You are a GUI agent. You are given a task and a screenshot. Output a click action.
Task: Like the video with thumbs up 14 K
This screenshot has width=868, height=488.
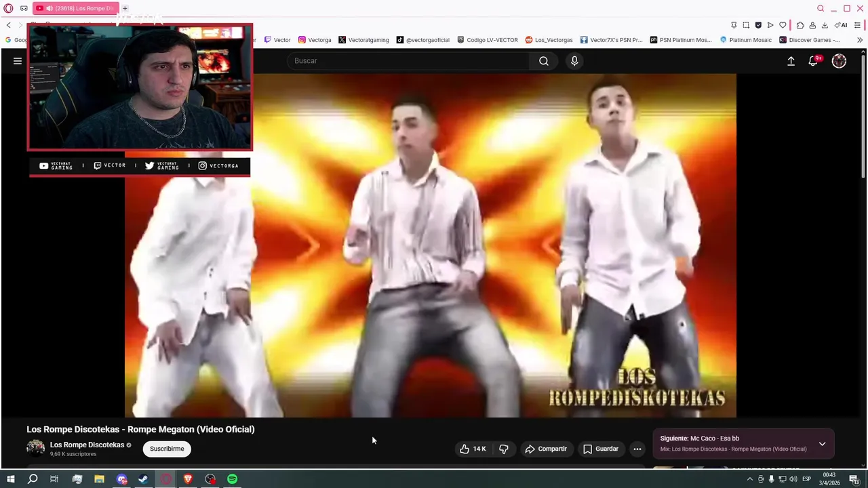(x=473, y=449)
